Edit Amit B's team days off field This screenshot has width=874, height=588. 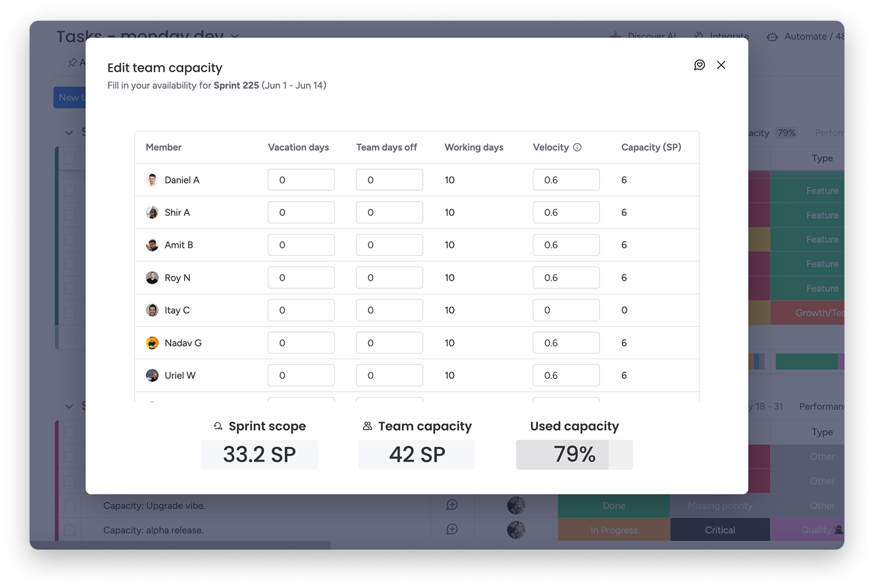pyautogui.click(x=389, y=245)
